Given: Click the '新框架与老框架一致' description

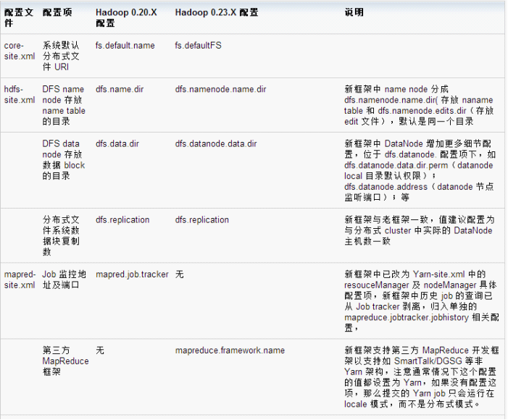Looking at the screenshot, I should click(x=420, y=230).
